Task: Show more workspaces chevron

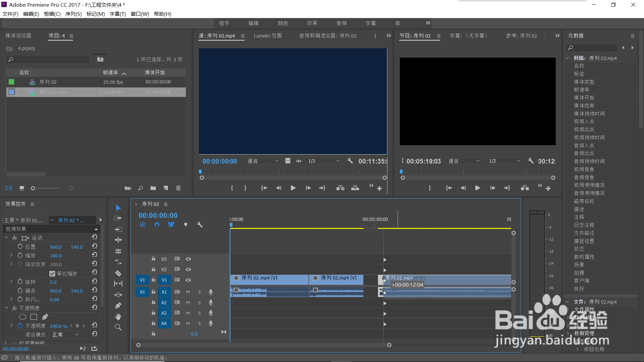Action: (428, 23)
